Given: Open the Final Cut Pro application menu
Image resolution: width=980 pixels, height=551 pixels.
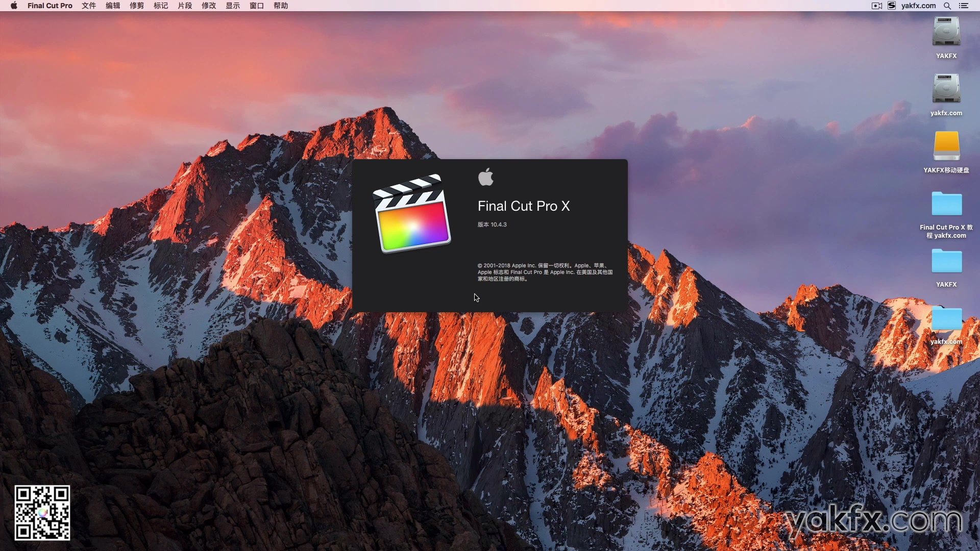Looking at the screenshot, I should 50,6.
